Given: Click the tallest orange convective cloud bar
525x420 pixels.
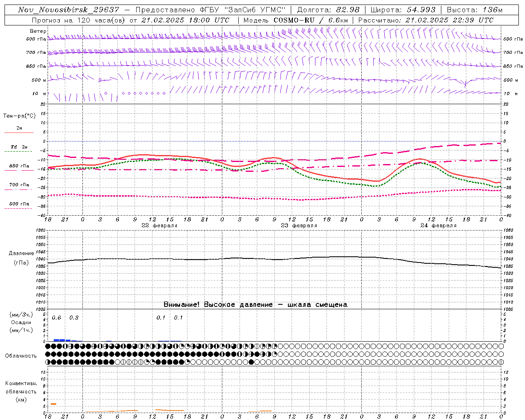Looking at the screenshot, I should [x=53, y=404].
